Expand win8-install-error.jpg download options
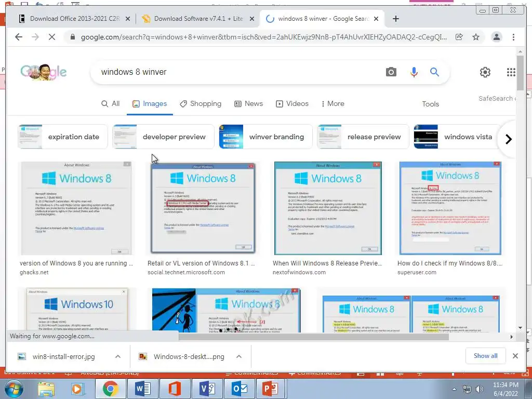Viewport: 532px width, 399px height. (x=118, y=356)
